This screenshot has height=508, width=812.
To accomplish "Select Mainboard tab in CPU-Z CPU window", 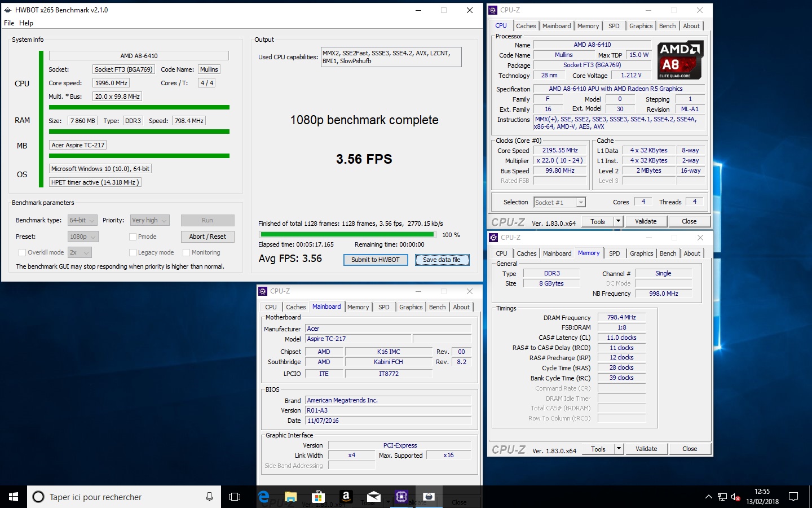I will (557, 26).
